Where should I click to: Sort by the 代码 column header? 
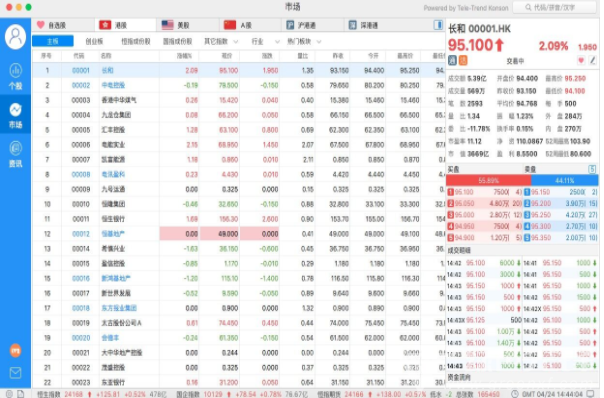click(79, 56)
